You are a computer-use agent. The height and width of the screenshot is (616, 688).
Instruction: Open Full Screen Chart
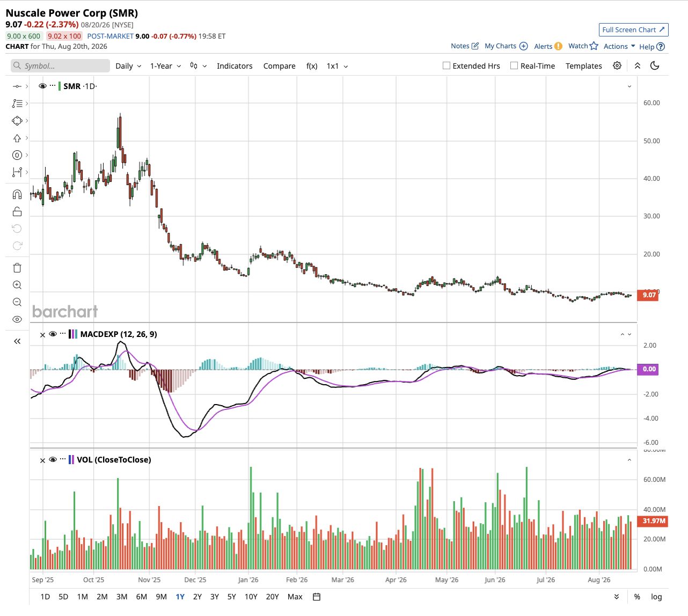pyautogui.click(x=634, y=30)
